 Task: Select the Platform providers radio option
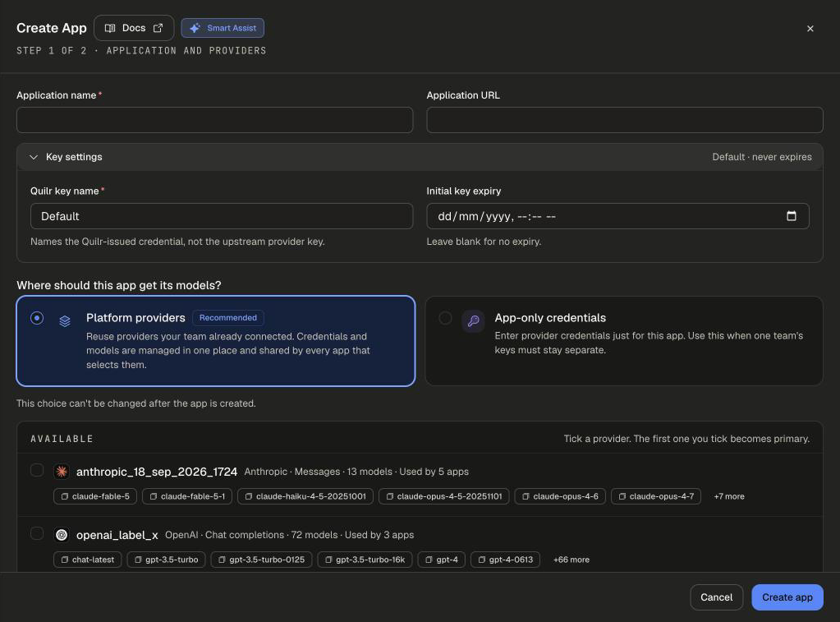[x=37, y=318]
